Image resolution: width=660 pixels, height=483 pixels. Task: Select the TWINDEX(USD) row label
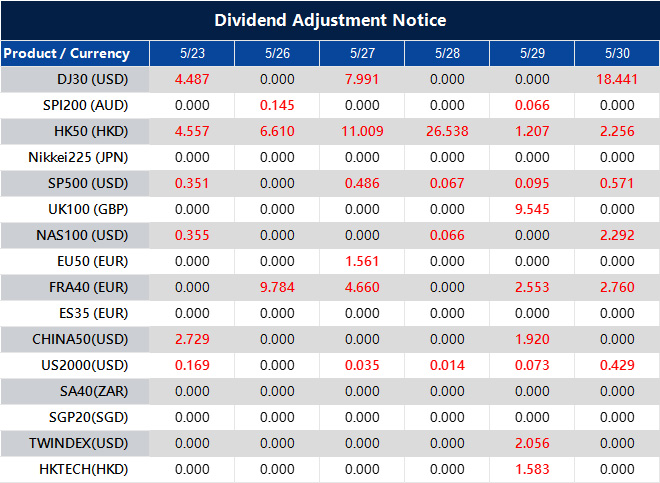(79, 443)
